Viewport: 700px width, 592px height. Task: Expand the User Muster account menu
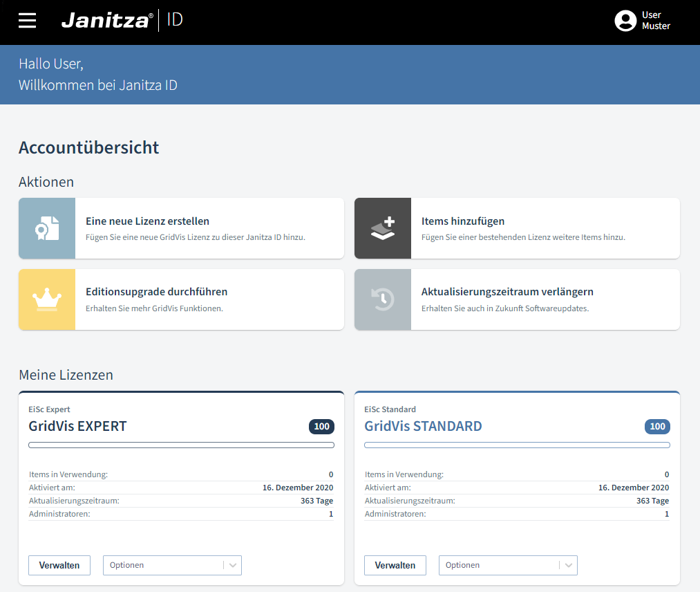pos(656,21)
